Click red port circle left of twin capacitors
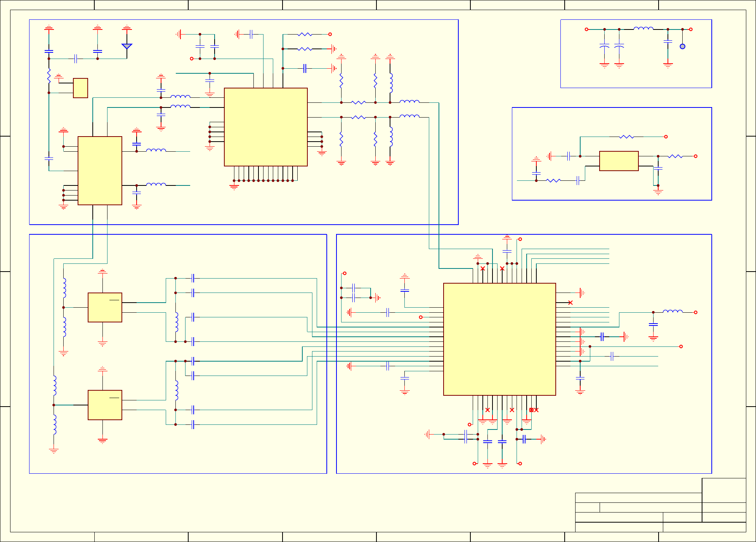The image size is (756, 542). point(191,59)
